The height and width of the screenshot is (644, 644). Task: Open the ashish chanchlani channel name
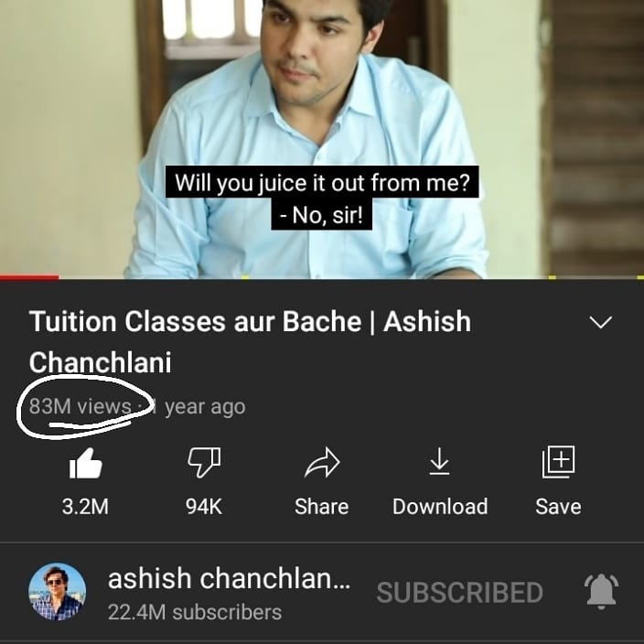pyautogui.click(x=230, y=578)
